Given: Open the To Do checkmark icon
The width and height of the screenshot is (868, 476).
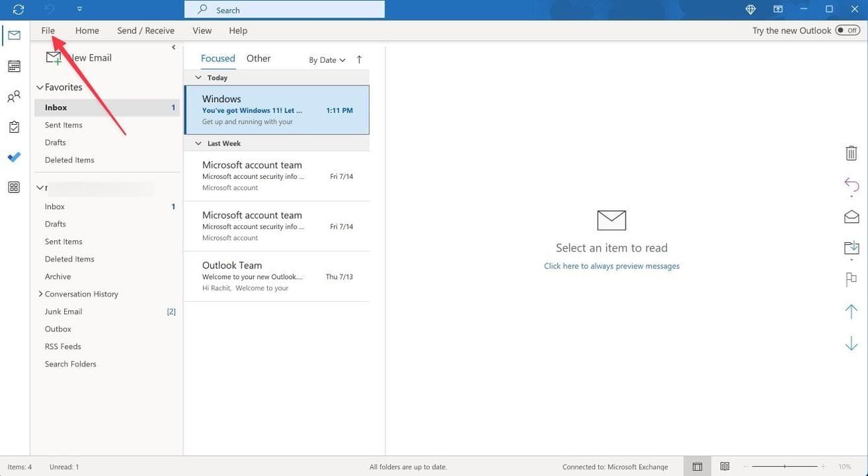Looking at the screenshot, I should [14, 157].
